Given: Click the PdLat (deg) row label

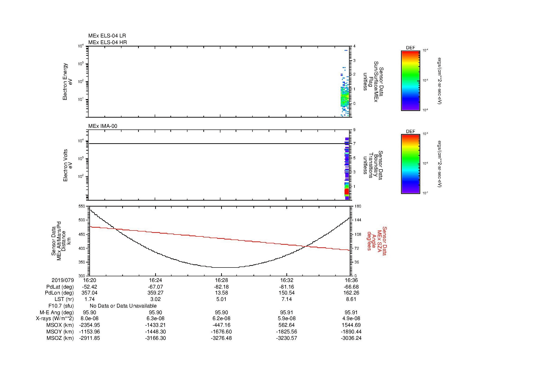Looking at the screenshot, I should 60,287.
